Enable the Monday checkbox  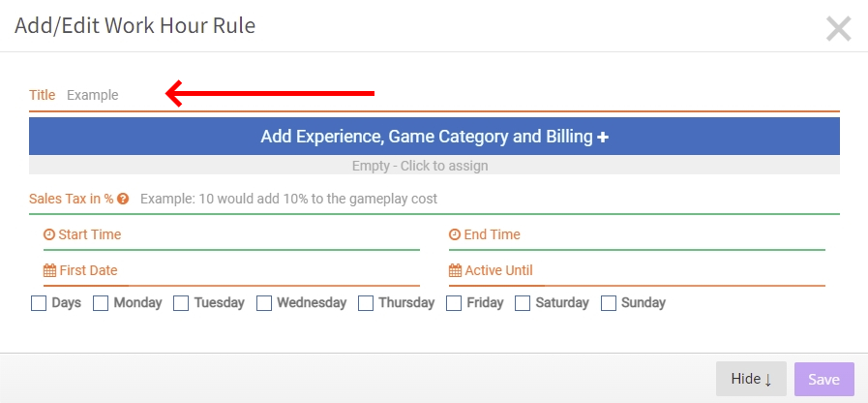(x=101, y=303)
